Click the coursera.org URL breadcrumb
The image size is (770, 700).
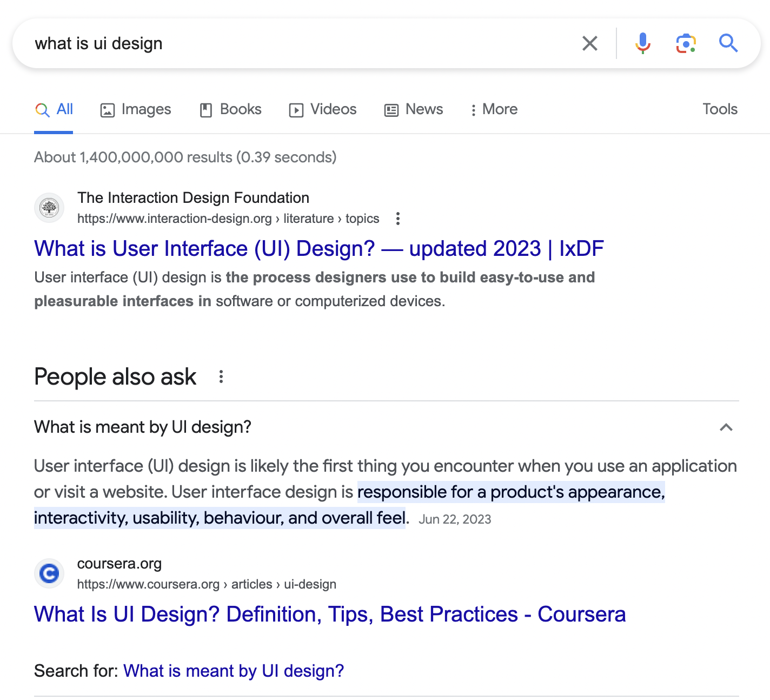tap(207, 584)
